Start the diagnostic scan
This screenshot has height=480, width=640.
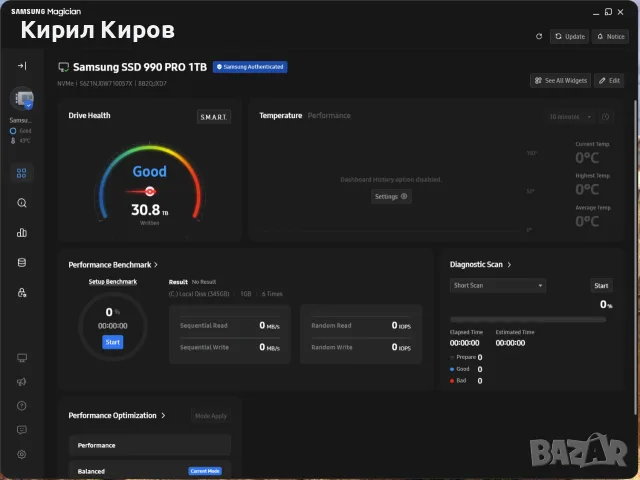tap(601, 285)
